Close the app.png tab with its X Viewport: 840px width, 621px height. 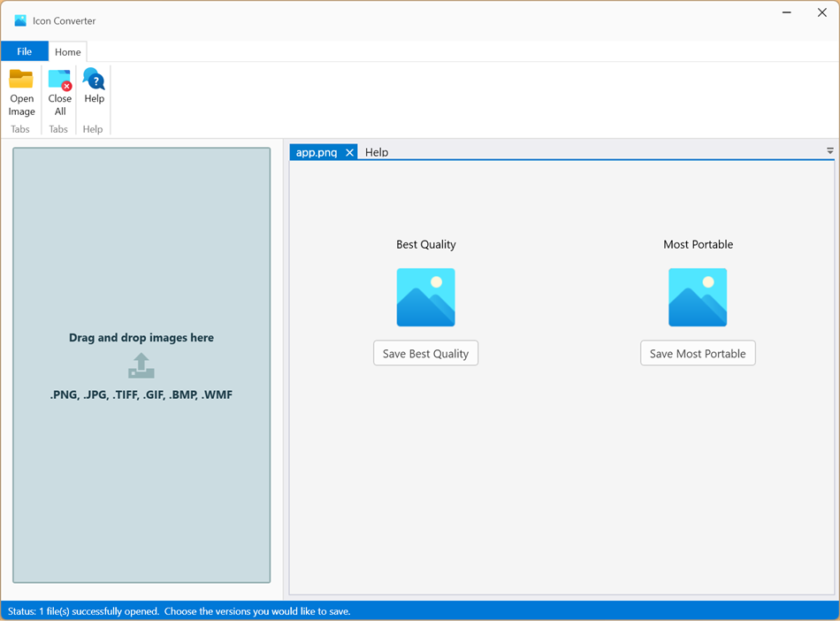click(350, 151)
